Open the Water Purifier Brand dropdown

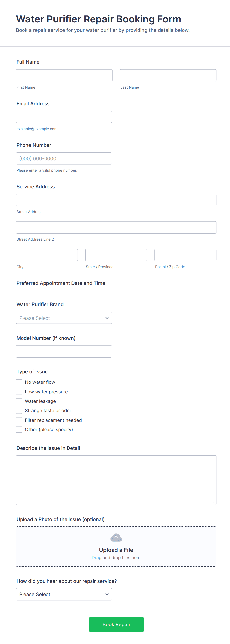point(64,318)
